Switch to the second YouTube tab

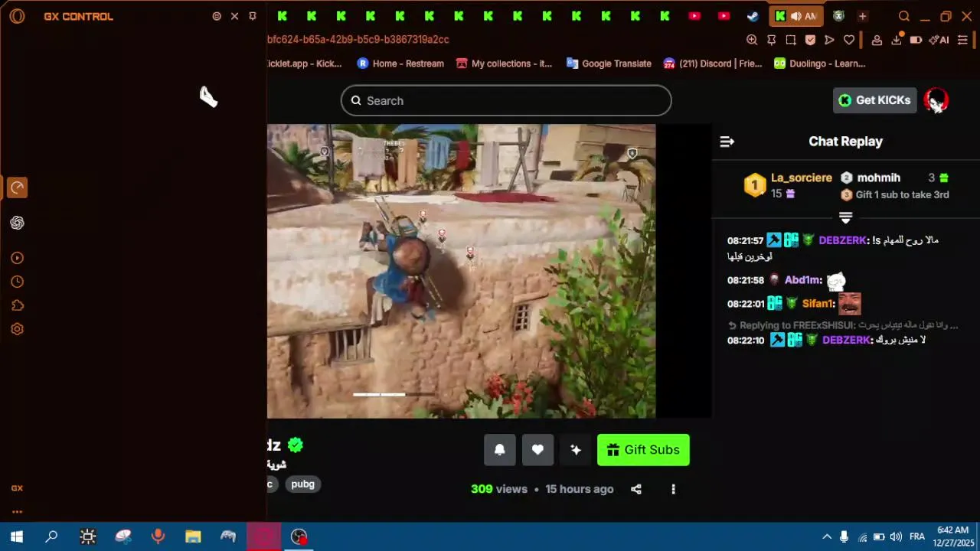click(724, 16)
